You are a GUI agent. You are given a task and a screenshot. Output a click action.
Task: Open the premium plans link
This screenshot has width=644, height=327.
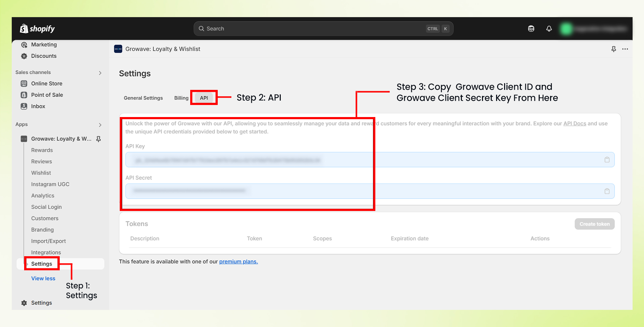tap(238, 261)
